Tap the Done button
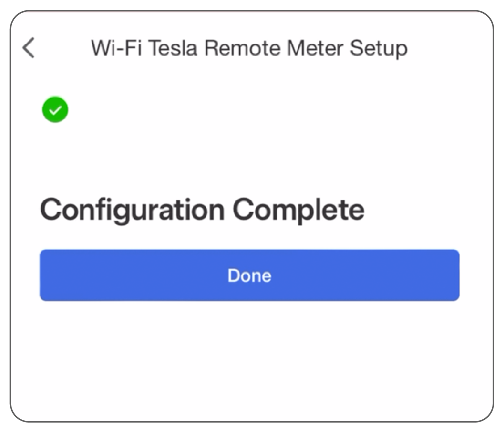The height and width of the screenshot is (432, 504). coord(250,275)
